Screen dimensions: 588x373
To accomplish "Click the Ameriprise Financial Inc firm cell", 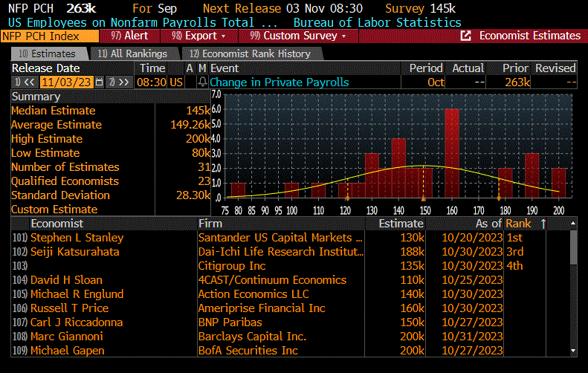I will click(x=262, y=308).
